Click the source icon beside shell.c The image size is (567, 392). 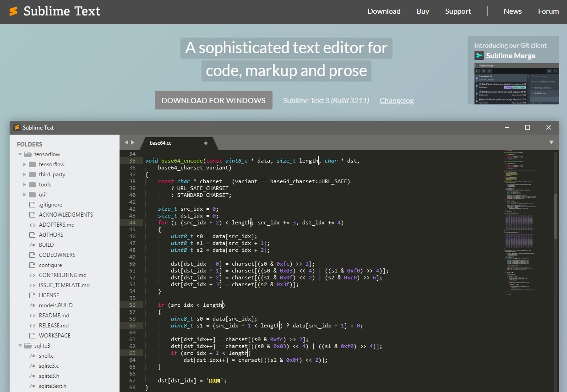32,356
